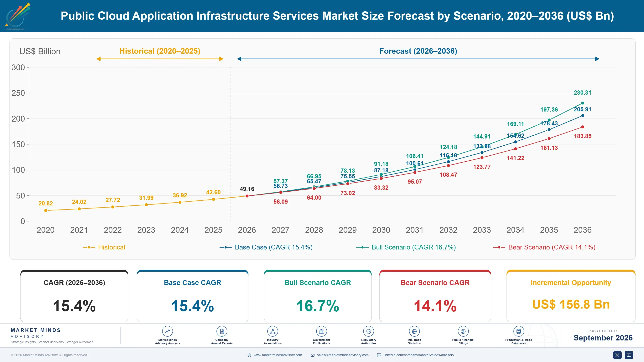
Task: Click the 2026 data label 49.16
Action: point(247,189)
